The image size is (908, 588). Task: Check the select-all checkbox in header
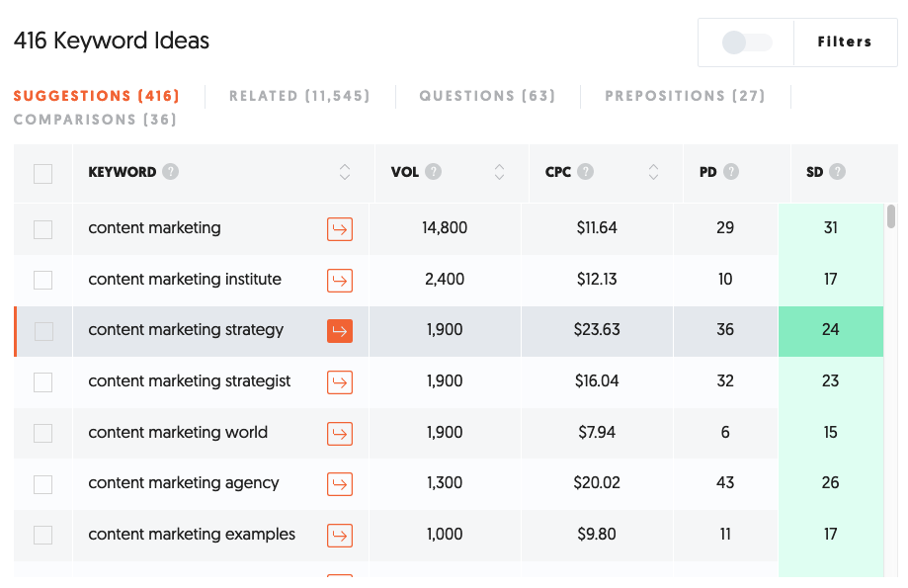click(x=42, y=174)
